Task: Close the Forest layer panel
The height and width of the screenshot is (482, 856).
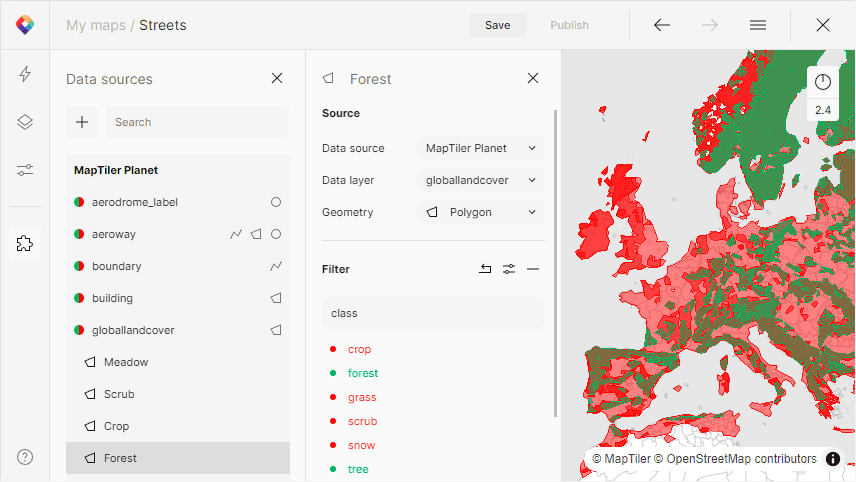Action: click(x=533, y=79)
